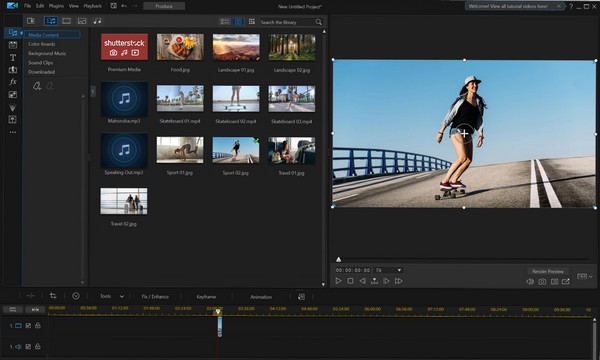Click the Stop button in preview
The image size is (600, 360).
click(350, 281)
